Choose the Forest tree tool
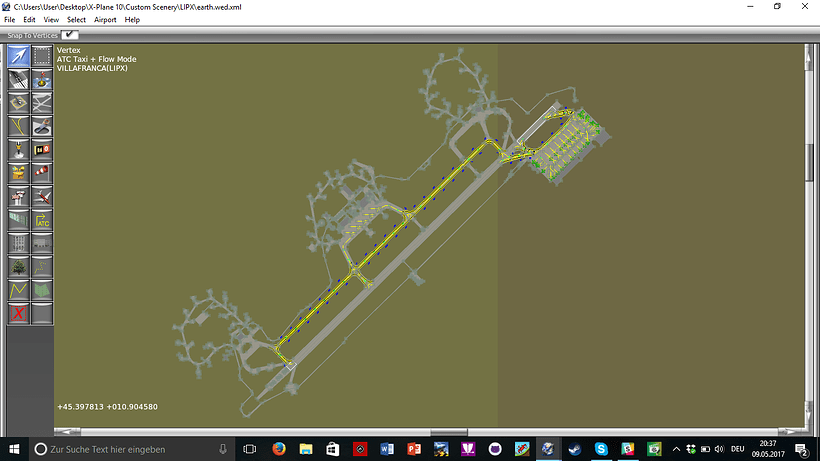The width and height of the screenshot is (820, 461). click(18, 267)
